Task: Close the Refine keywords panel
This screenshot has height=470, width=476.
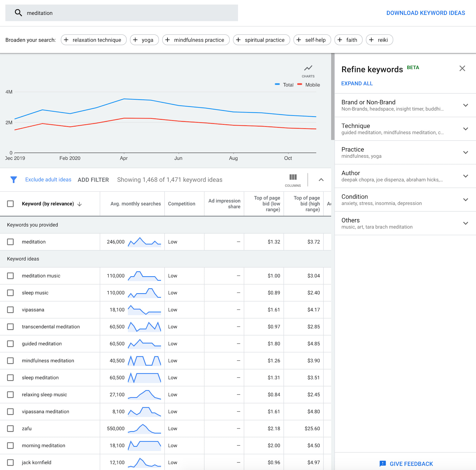Action: 462,68
